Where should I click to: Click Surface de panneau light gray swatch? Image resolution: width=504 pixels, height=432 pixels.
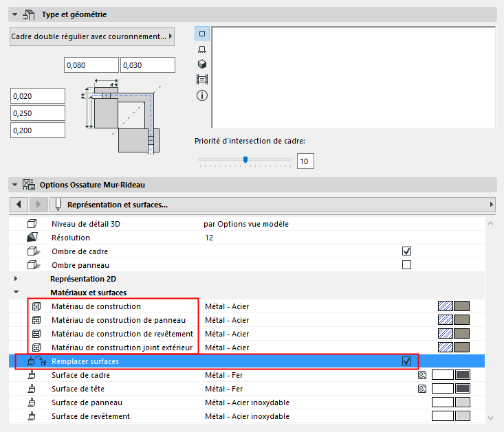pos(463,402)
